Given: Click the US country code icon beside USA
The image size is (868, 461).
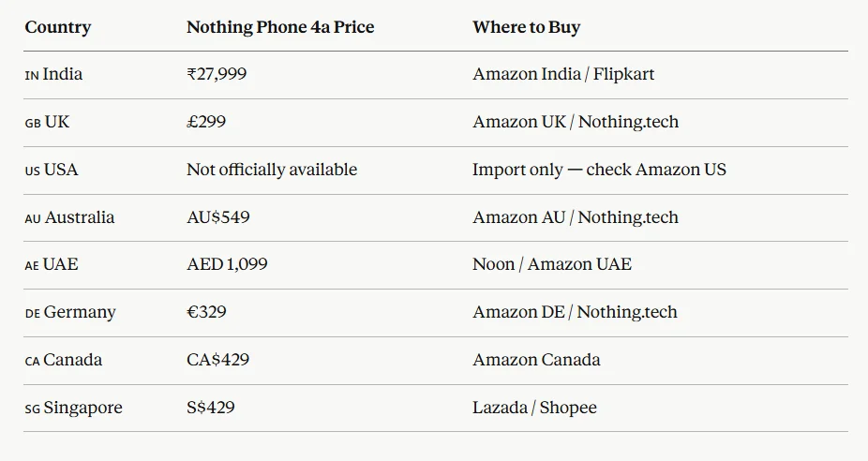Looking at the screenshot, I should (33, 171).
